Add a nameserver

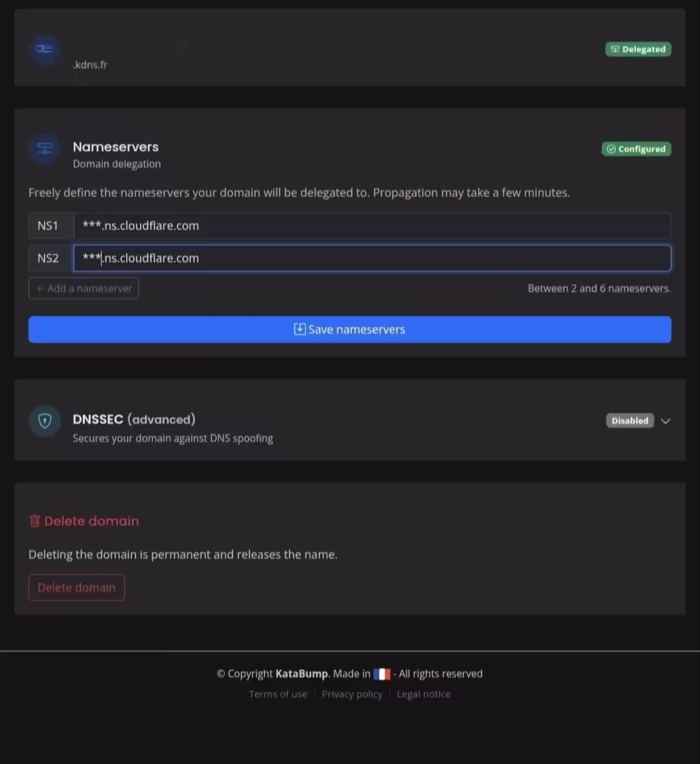point(84,289)
